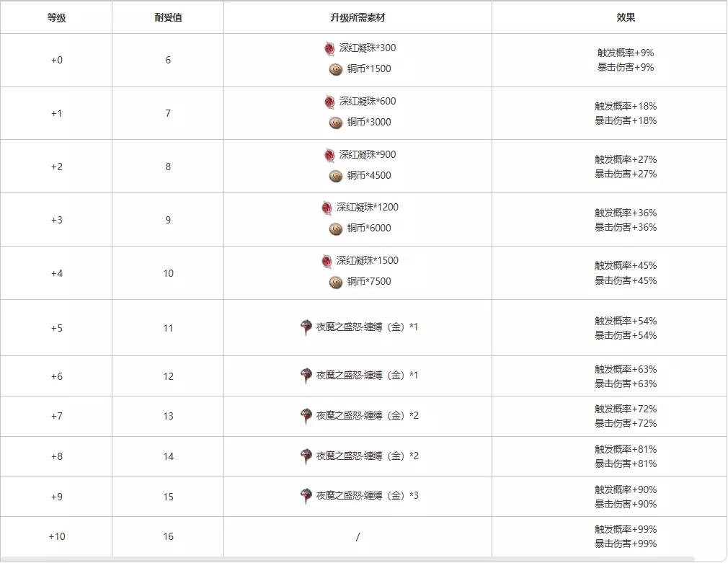
Task: Click the horizontal scrollbar at the bottom
Action: [346, 559]
